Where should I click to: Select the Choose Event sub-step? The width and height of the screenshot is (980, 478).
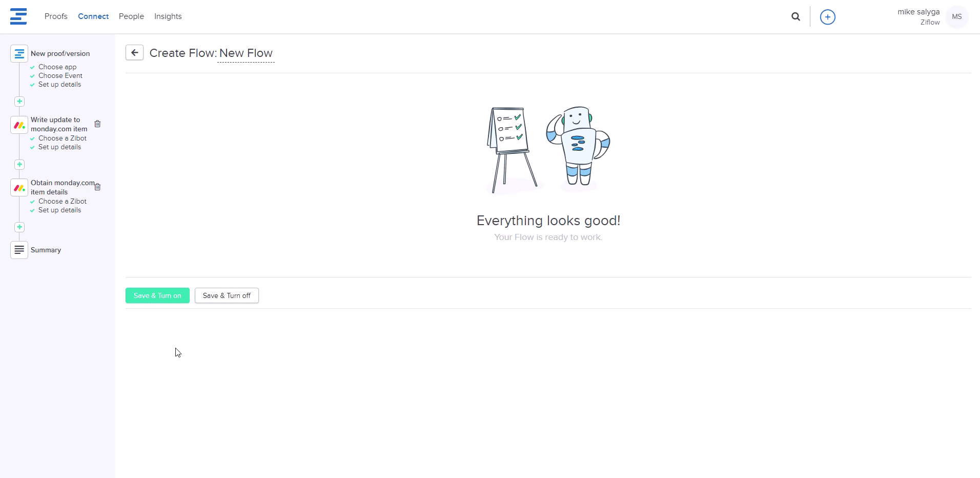pyautogui.click(x=60, y=75)
